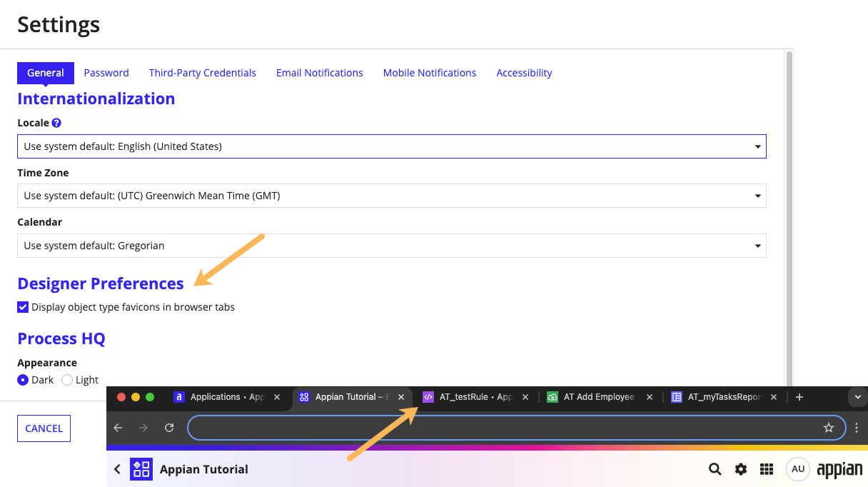Select the Dark appearance radio button
Image resolution: width=868 pixels, height=487 pixels.
pyautogui.click(x=23, y=380)
